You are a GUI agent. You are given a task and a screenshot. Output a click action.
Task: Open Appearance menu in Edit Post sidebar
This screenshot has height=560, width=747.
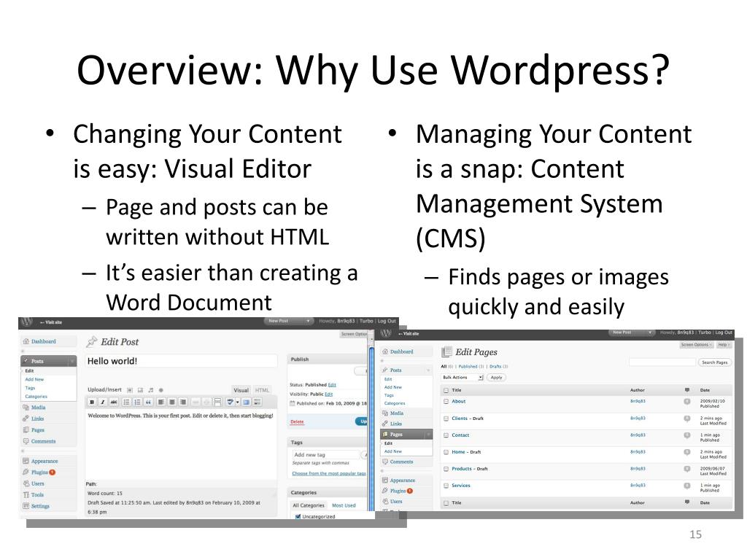tap(44, 462)
